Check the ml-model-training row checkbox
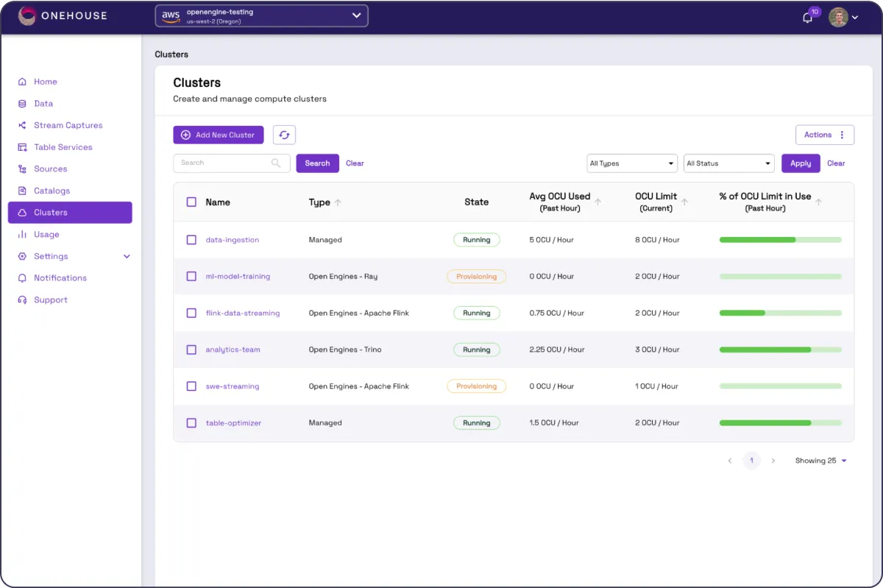883x588 pixels. [191, 277]
